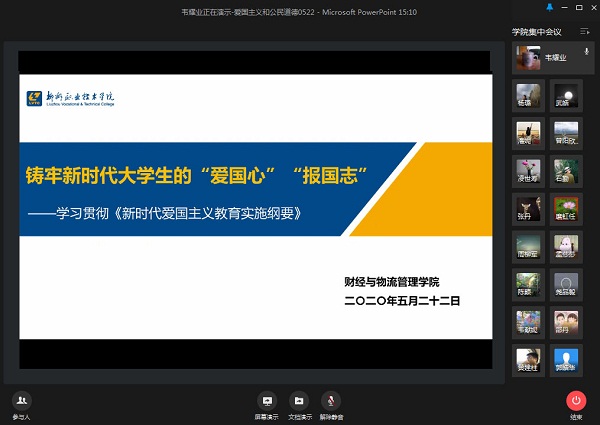
Task: Select host 韦耀业's video thumbnail
Action: coord(527,58)
